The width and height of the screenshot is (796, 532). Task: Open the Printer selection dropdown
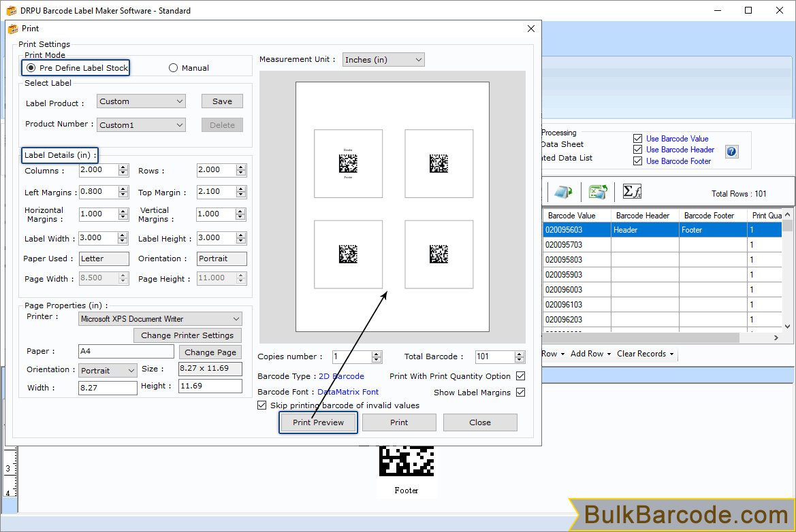161,318
